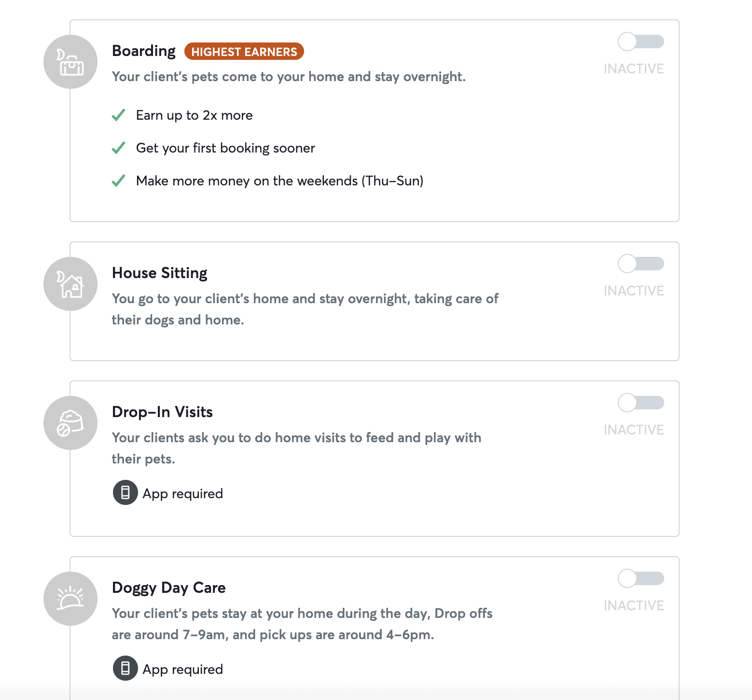Click the House Sitting house icon
752x700 pixels.
[x=70, y=284]
